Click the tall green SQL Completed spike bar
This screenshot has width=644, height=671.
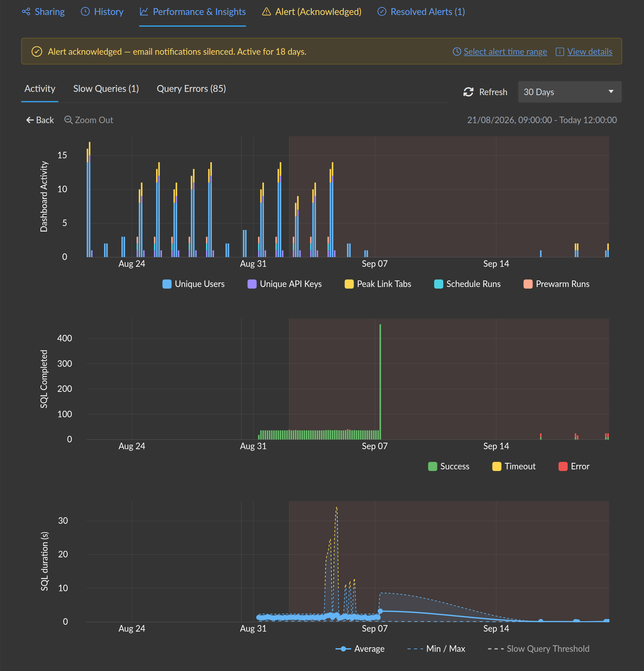coord(380,382)
